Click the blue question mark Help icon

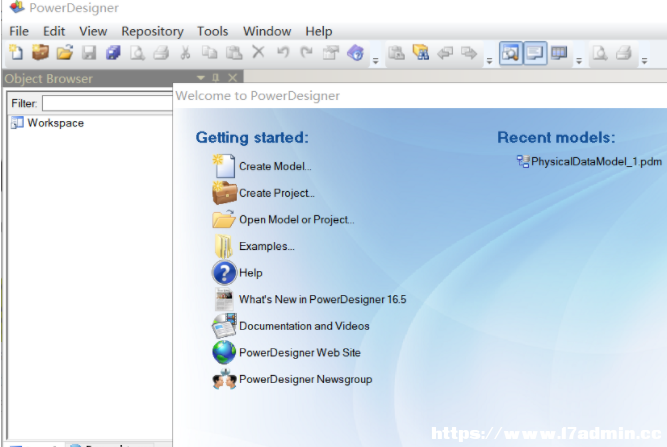coord(224,273)
